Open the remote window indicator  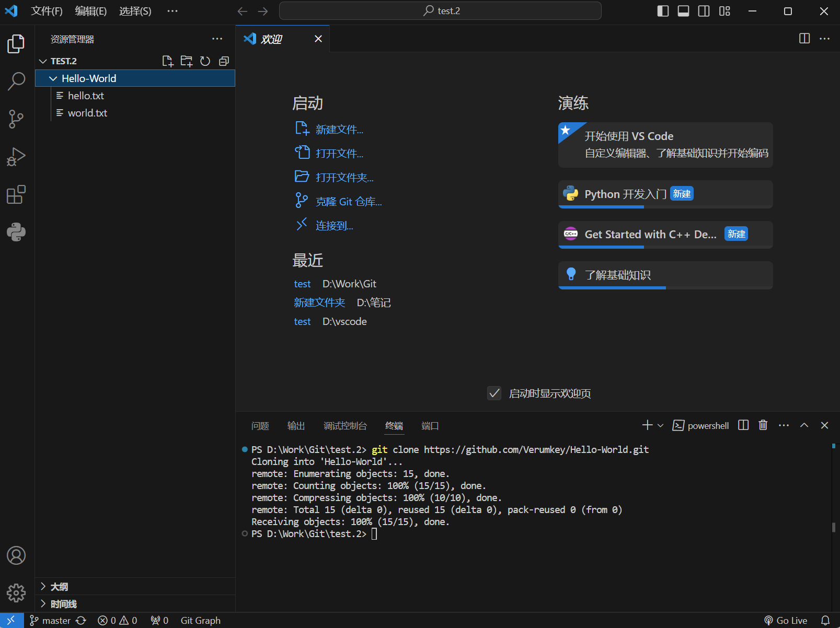coord(11,620)
